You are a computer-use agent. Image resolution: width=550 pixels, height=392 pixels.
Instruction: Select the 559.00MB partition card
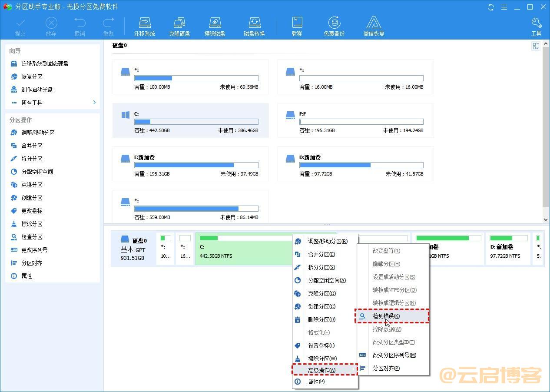pos(190,206)
